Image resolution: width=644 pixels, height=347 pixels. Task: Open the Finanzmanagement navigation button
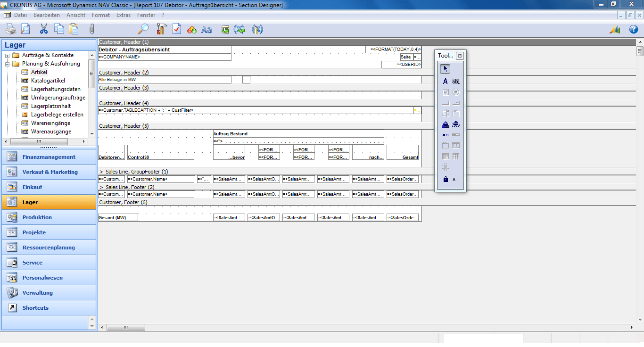(49, 157)
